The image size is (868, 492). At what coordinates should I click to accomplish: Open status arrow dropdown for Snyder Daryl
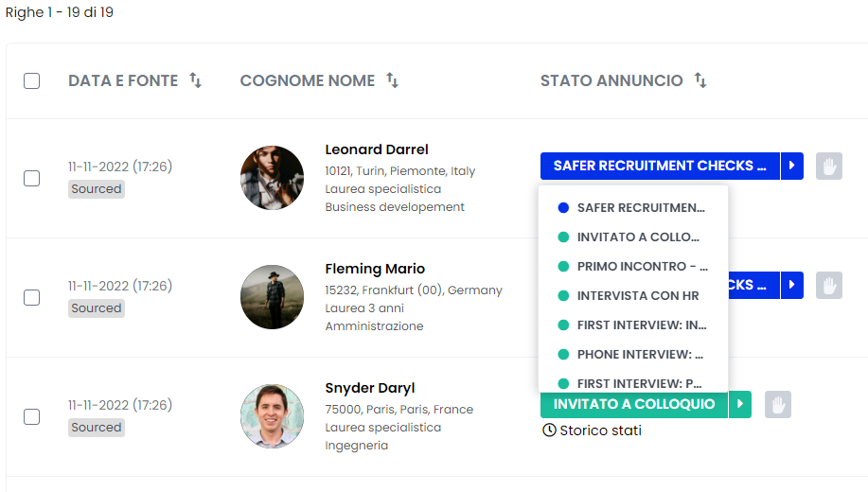point(740,405)
